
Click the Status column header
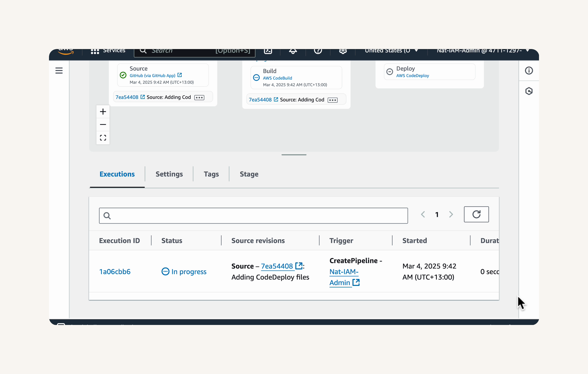click(172, 241)
